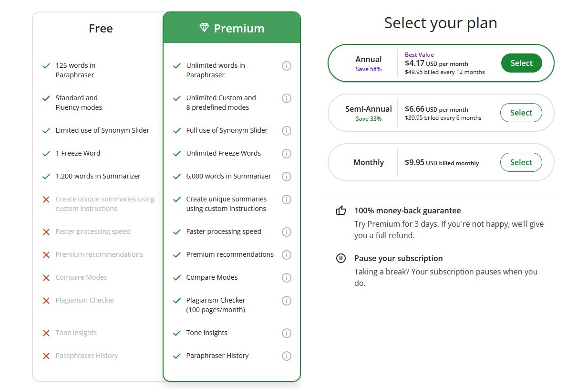
Task: Click the diamond icon in Premium header
Action: coord(204,28)
